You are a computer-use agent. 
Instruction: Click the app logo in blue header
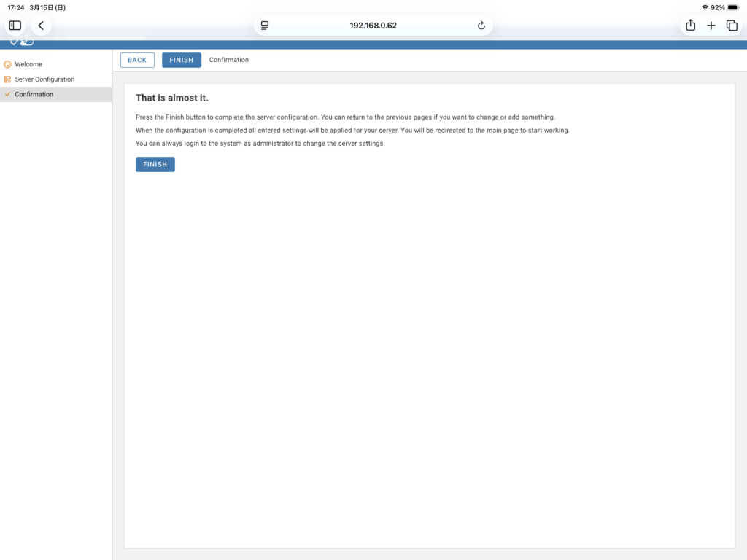pyautogui.click(x=22, y=43)
